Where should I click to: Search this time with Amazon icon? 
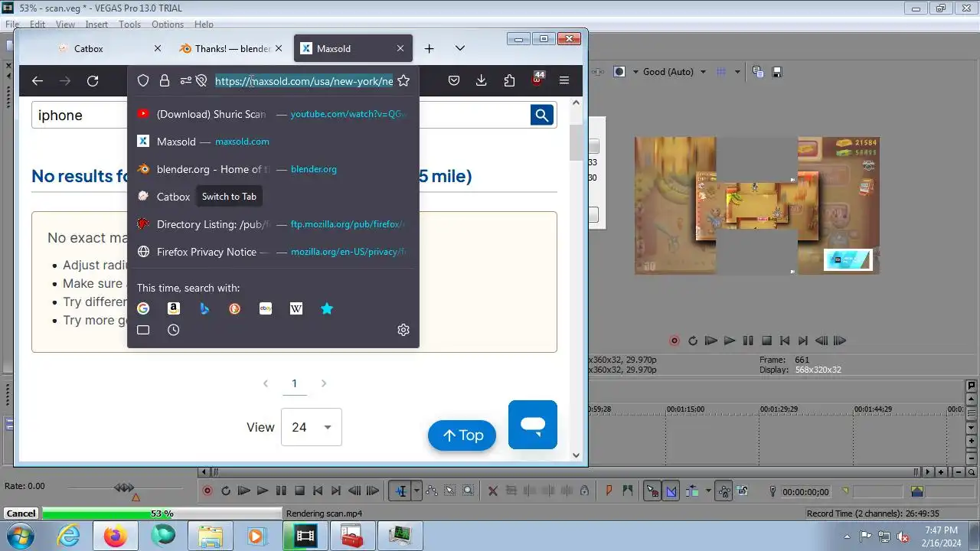(x=174, y=308)
